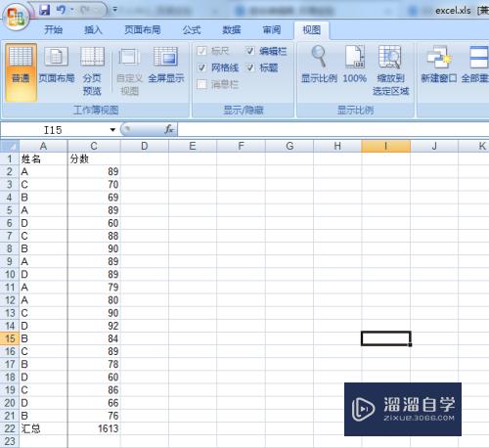Click the Select All corner button
This screenshot has width=489, height=448.
(x=10, y=146)
